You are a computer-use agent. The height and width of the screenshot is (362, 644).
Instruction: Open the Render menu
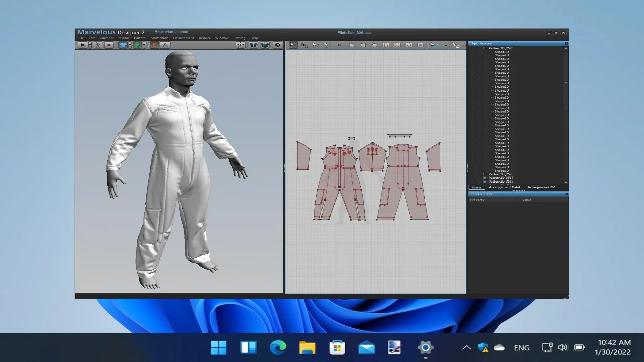coord(205,38)
